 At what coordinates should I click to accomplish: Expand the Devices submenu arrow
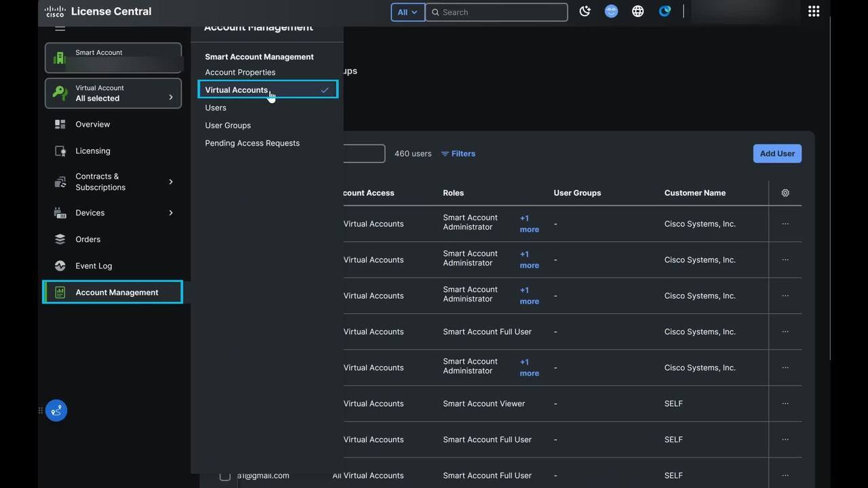170,213
